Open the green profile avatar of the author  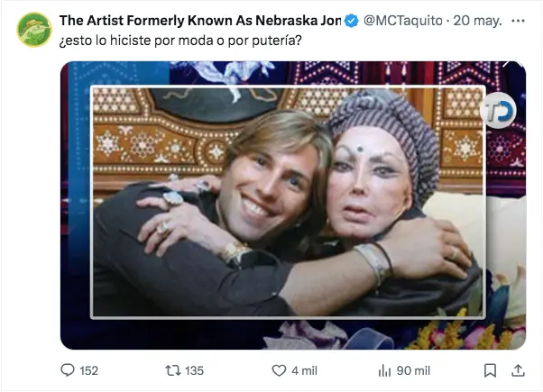point(34,30)
